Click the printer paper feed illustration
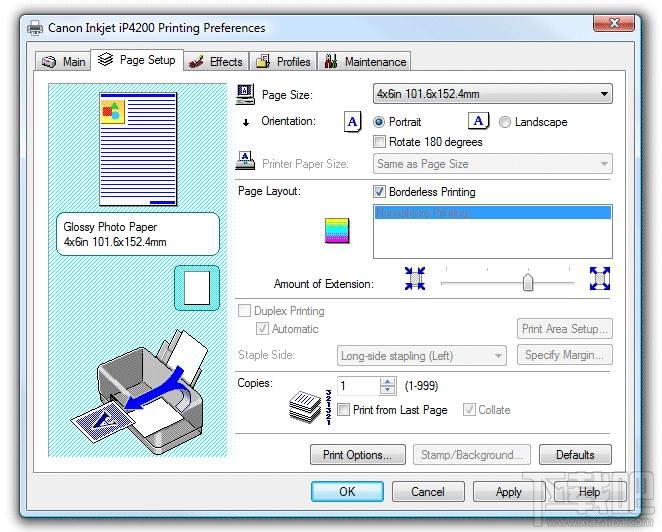Viewport: 662px width, 532px height. click(x=140, y=391)
